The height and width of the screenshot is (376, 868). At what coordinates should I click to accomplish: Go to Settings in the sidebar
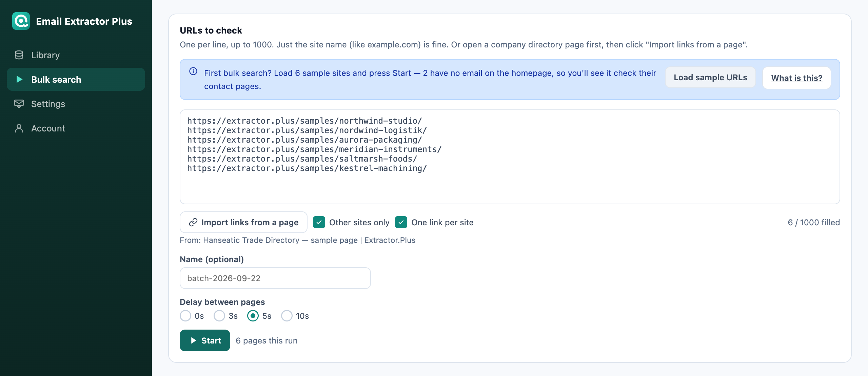[x=76, y=104]
